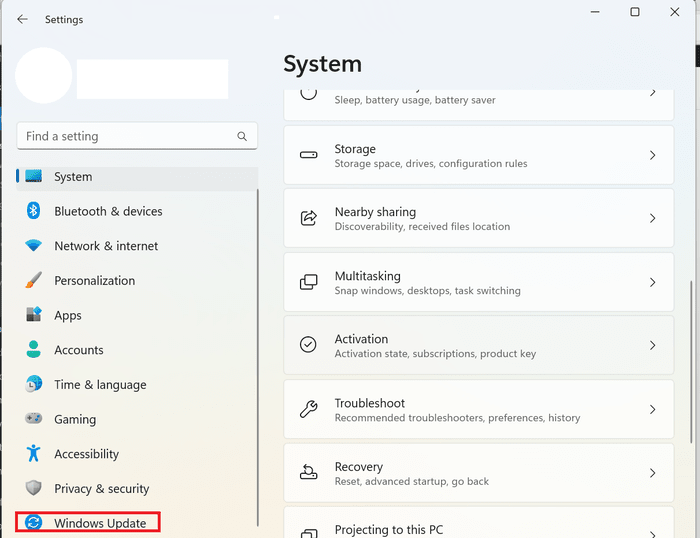This screenshot has height=538, width=700.
Task: Expand Recovery chevron arrow
Action: (x=653, y=473)
